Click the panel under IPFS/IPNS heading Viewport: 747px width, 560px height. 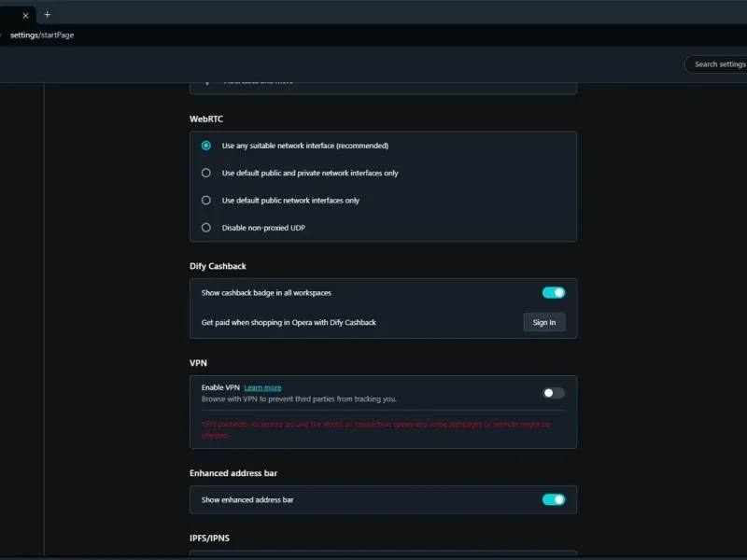[x=383, y=553]
